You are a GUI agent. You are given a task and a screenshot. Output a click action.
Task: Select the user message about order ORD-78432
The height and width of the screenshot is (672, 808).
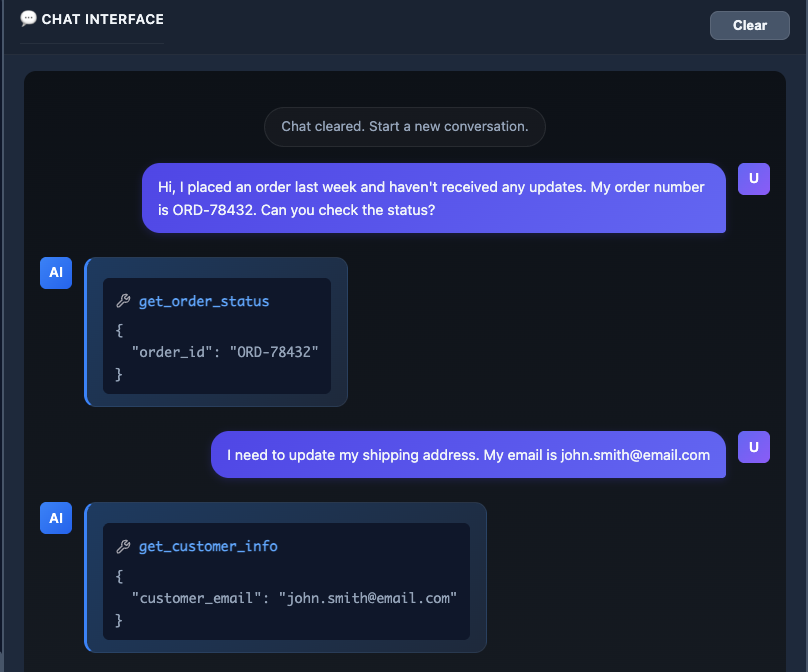pos(433,198)
